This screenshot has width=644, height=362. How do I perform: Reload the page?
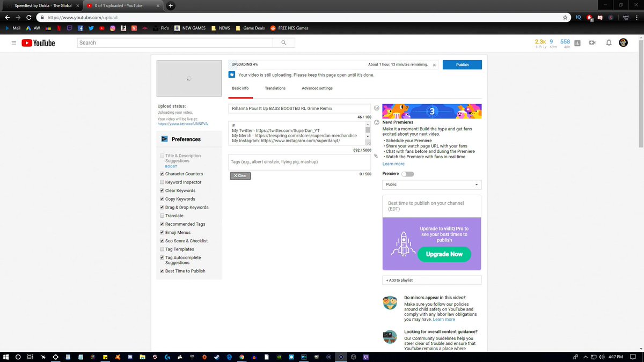(x=28, y=17)
